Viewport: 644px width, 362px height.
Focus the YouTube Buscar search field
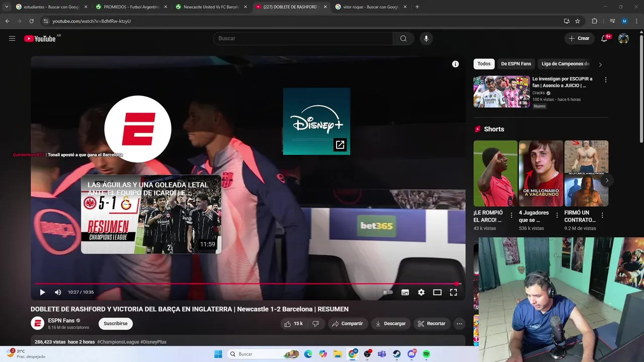pos(303,39)
